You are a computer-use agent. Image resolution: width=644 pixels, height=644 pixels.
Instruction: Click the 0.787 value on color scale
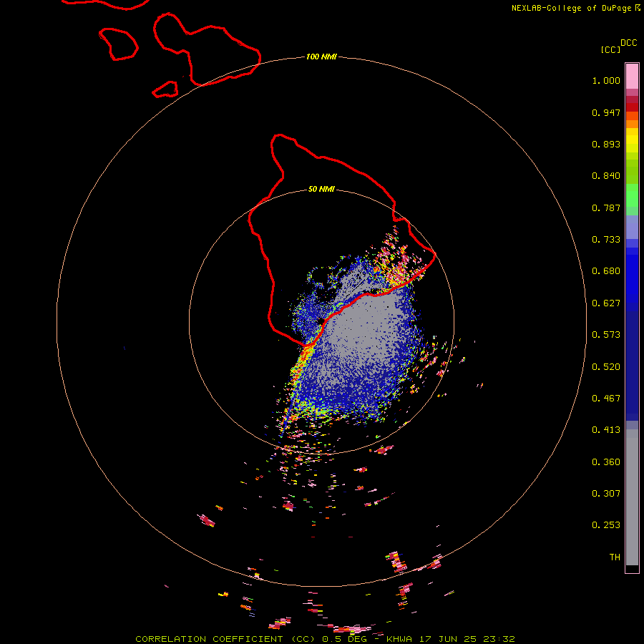pyautogui.click(x=606, y=208)
